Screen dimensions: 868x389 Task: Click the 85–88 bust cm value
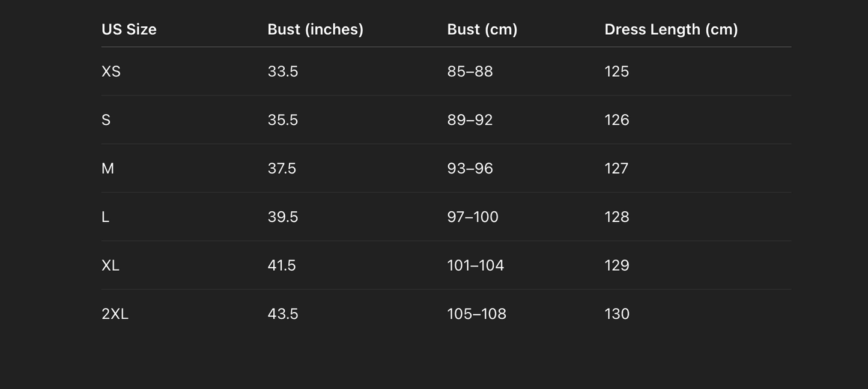470,71
